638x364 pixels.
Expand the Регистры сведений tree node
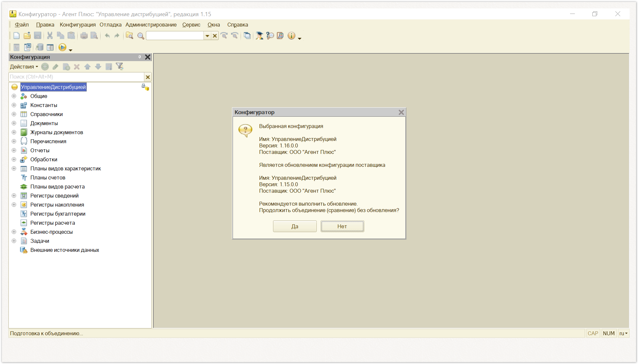pos(14,196)
